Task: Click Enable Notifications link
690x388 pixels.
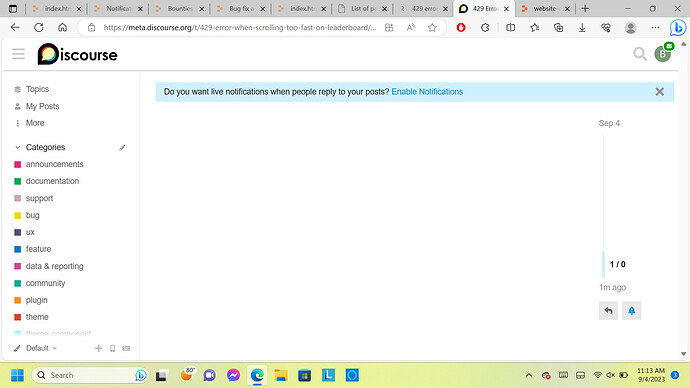Action: click(x=427, y=92)
